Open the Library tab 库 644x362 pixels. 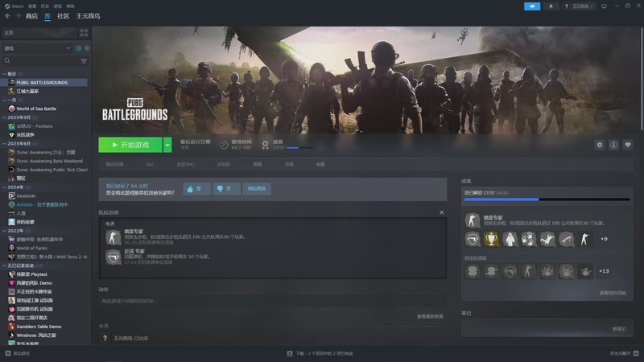(x=47, y=16)
